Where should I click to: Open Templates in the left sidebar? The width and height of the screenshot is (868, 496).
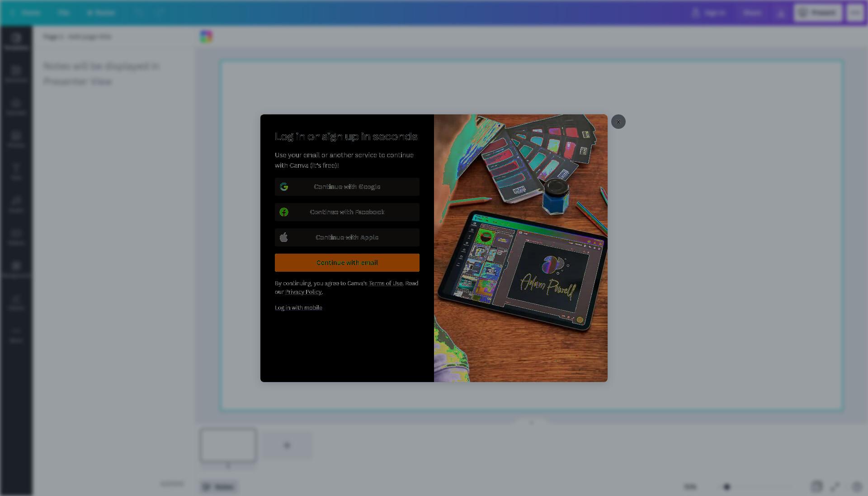pos(16,42)
